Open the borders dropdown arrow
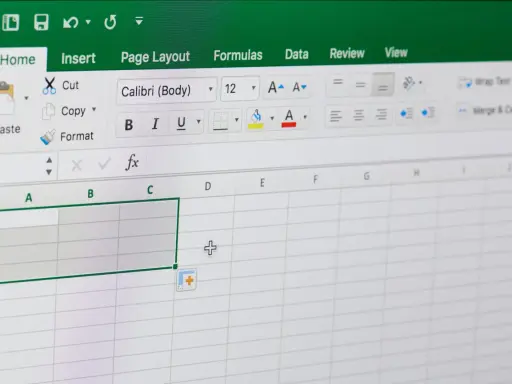This screenshot has width=512, height=384. pyautogui.click(x=237, y=120)
